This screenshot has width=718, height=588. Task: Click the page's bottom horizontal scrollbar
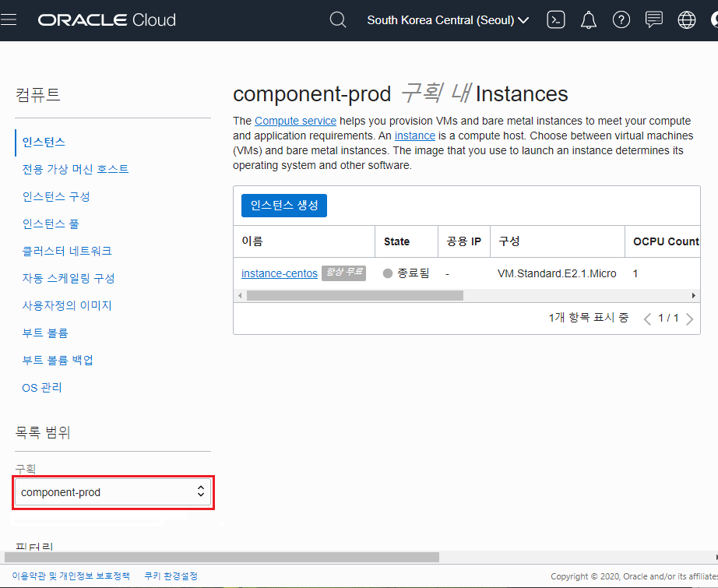[222, 558]
